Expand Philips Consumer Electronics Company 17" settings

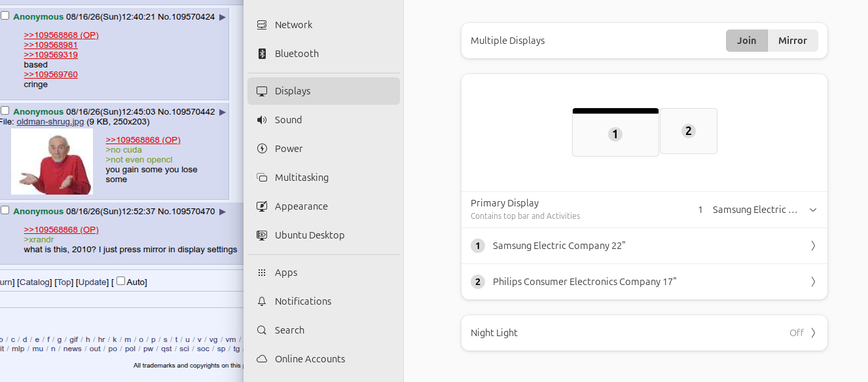point(644,282)
